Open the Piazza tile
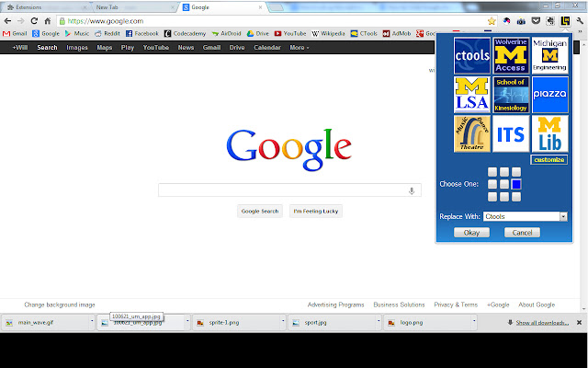 549,95
